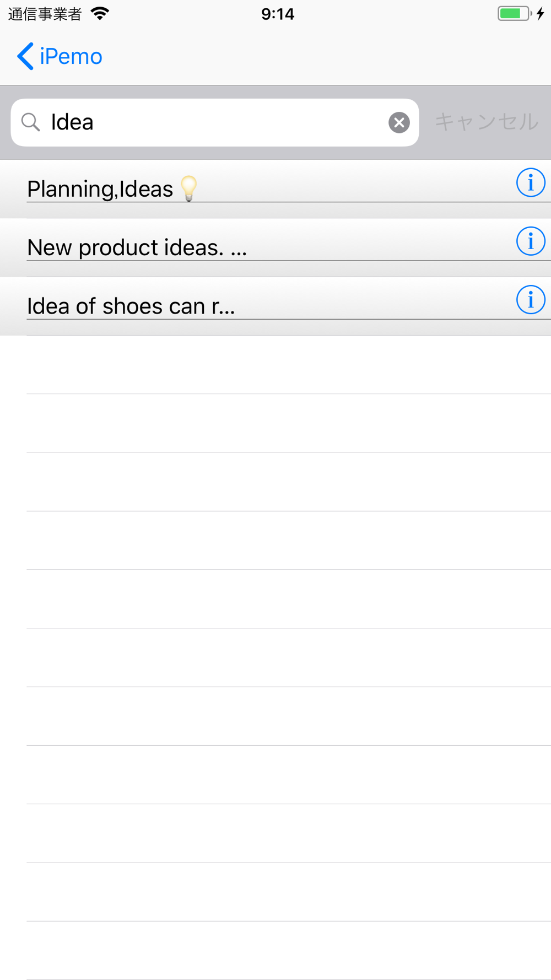Image resolution: width=551 pixels, height=980 pixels.
Task: Tap the charging bolt indicator
Action: [x=541, y=14]
